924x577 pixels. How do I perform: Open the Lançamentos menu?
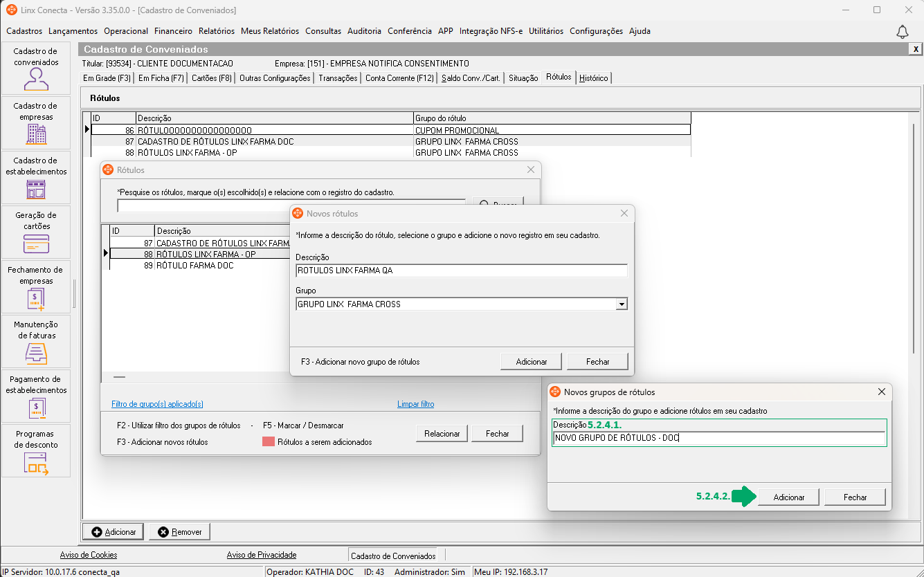(73, 31)
